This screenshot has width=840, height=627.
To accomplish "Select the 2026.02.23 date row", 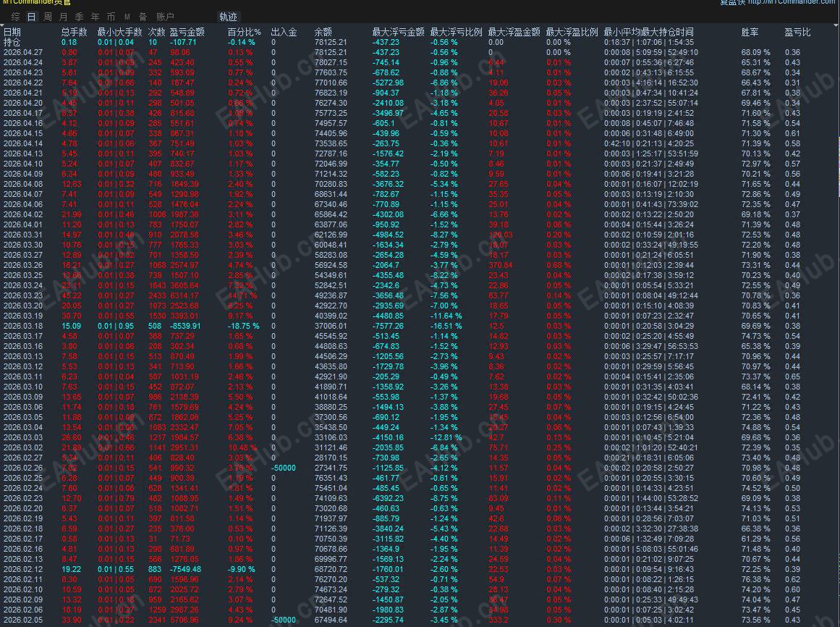I will click(x=23, y=498).
